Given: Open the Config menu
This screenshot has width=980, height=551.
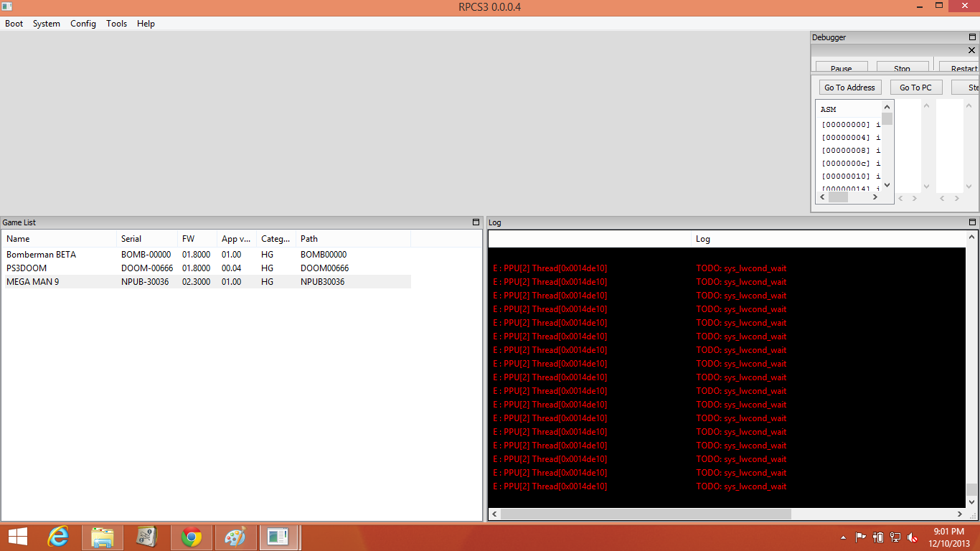Looking at the screenshot, I should pos(83,24).
